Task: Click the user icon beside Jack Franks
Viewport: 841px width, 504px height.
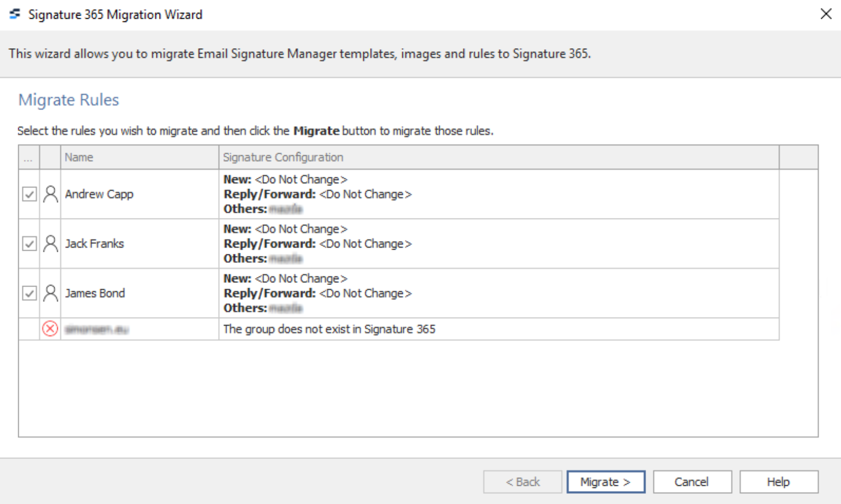Action: pos(50,244)
